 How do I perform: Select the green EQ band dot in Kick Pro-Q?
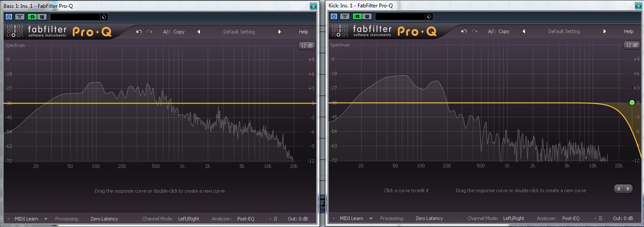[x=632, y=103]
